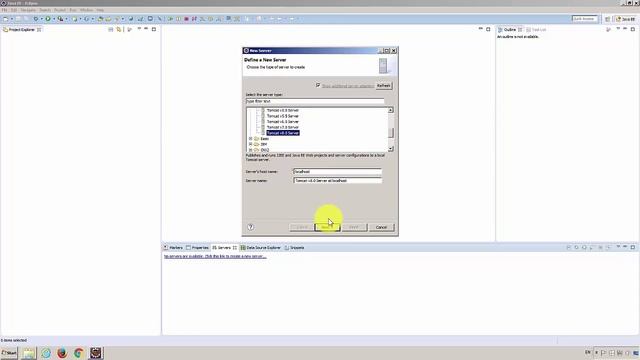Switch to the Data Source Explorer tab
This screenshot has height=360, width=640.
(260, 248)
